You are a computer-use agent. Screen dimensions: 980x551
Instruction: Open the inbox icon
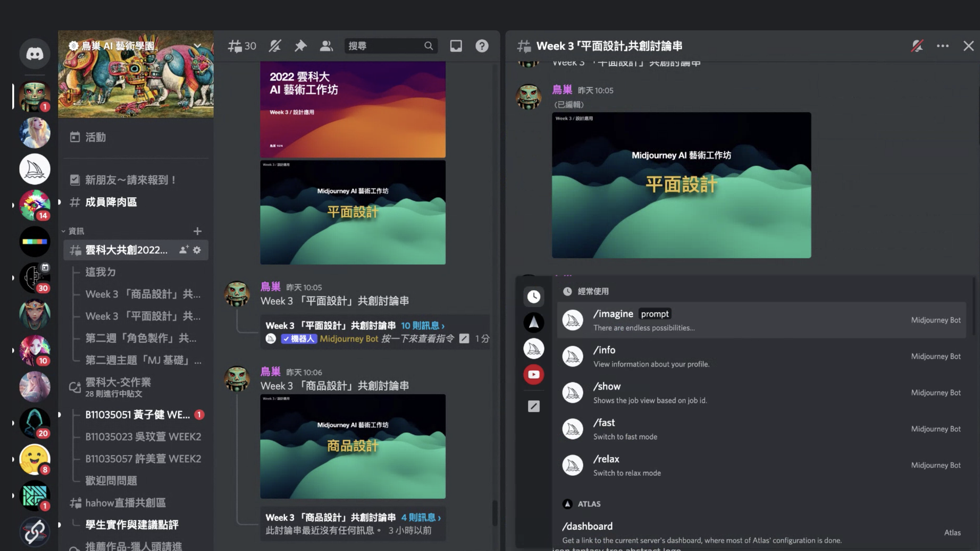pyautogui.click(x=456, y=46)
